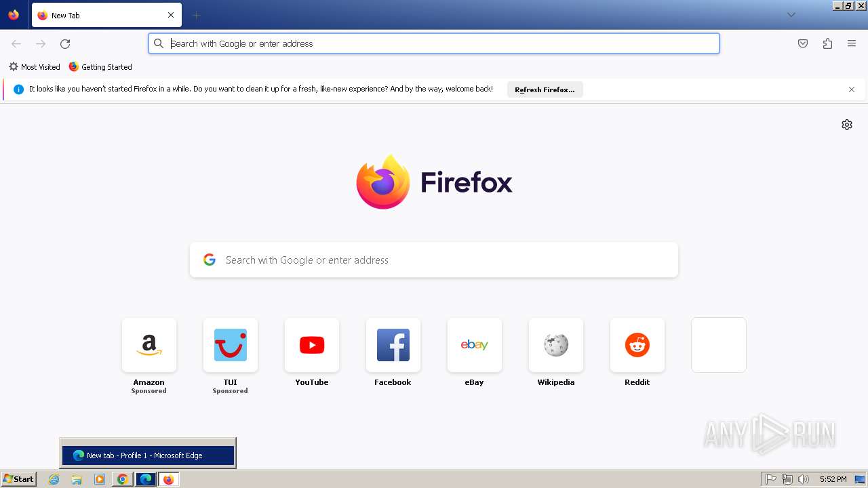Open the volume speaker tray icon
This screenshot has height=488, width=868.
pos(804,479)
